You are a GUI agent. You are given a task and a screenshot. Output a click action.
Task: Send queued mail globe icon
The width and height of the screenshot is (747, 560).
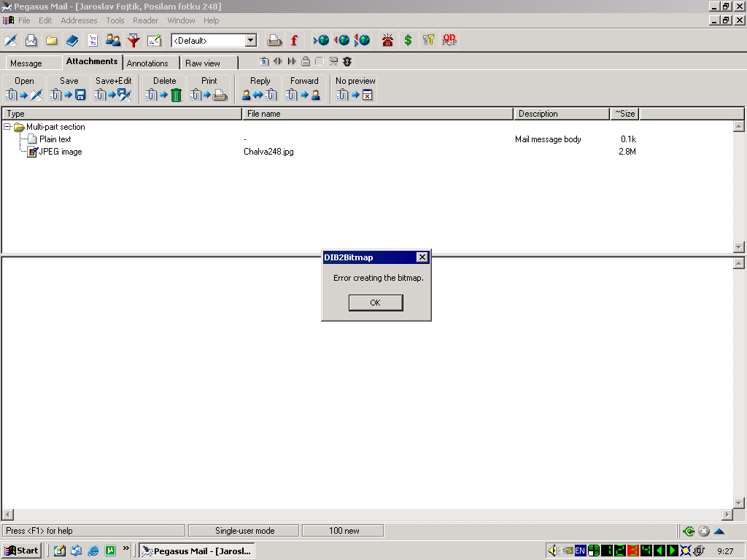341,41
